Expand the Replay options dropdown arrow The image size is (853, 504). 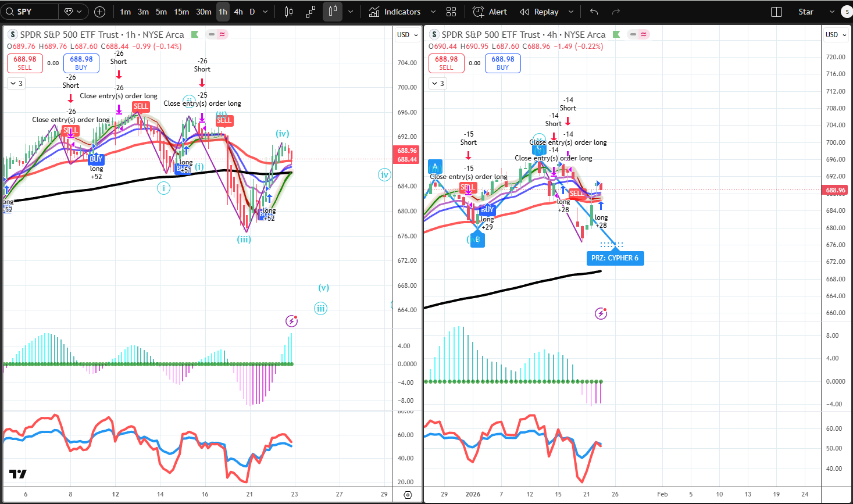click(571, 12)
